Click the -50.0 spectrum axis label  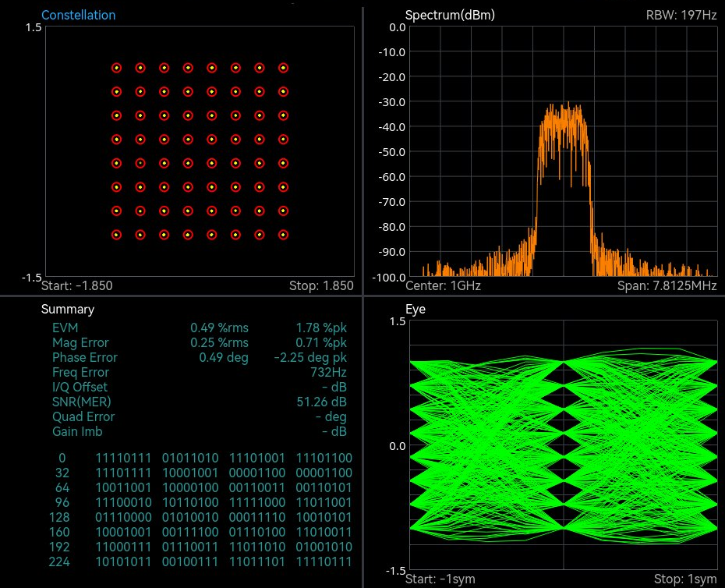[391, 152]
